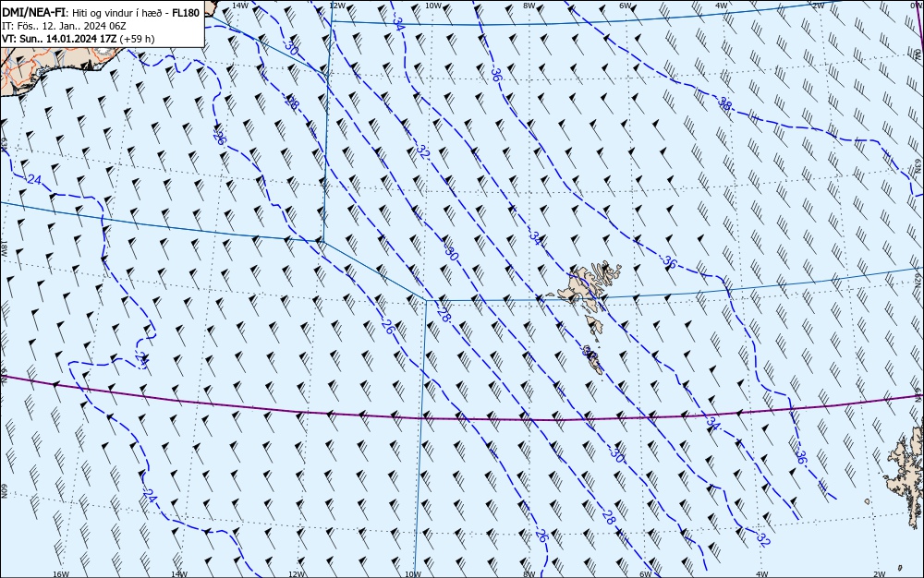Click the Hiti og vindur í hæð caption
The image size is (924, 578).
[x=120, y=12]
